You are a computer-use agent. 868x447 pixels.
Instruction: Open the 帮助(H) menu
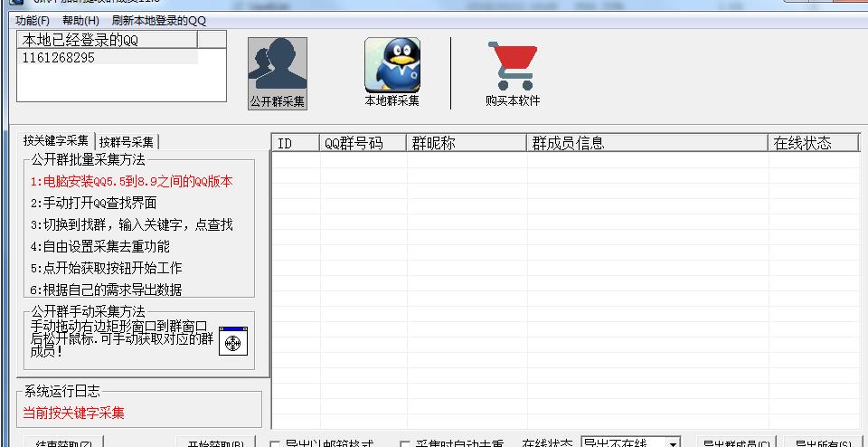tap(80, 21)
